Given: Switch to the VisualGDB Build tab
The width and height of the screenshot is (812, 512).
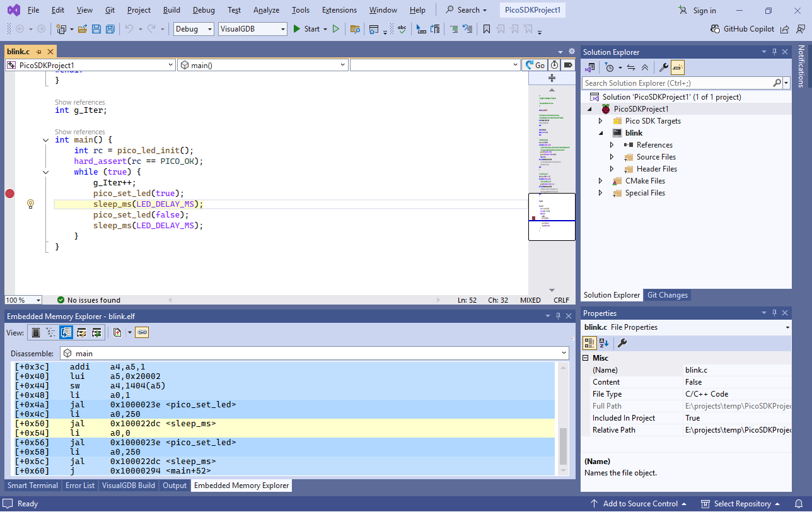Looking at the screenshot, I should [128, 486].
